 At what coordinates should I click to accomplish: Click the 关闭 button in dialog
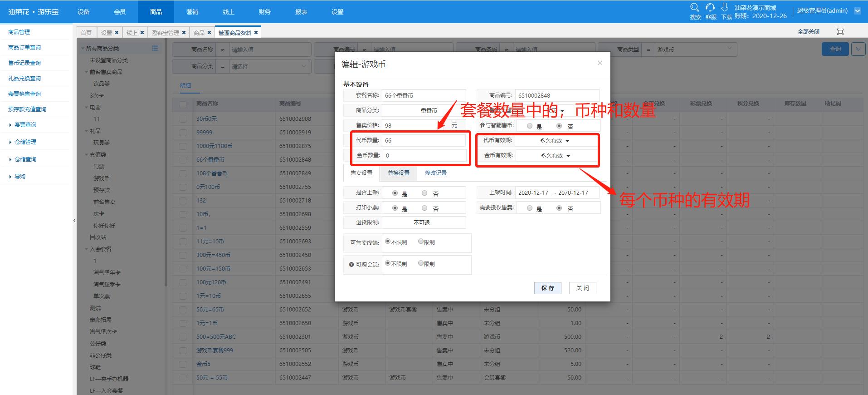click(583, 288)
